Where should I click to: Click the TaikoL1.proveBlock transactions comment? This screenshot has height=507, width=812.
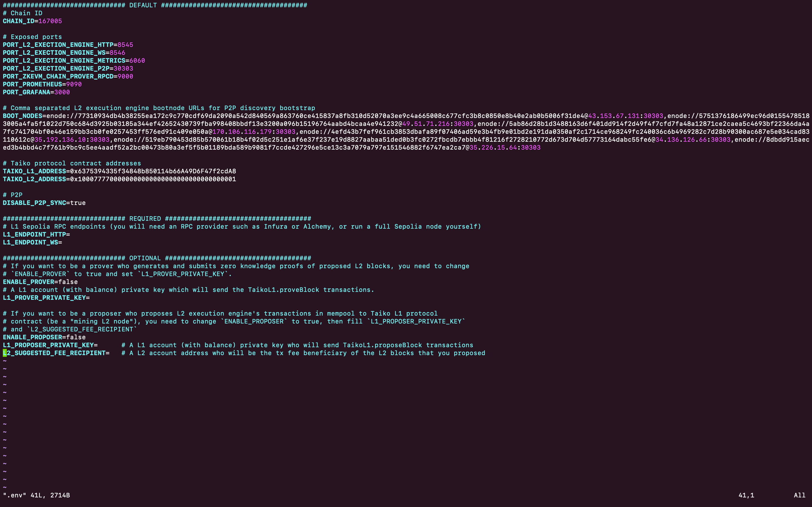click(x=188, y=290)
